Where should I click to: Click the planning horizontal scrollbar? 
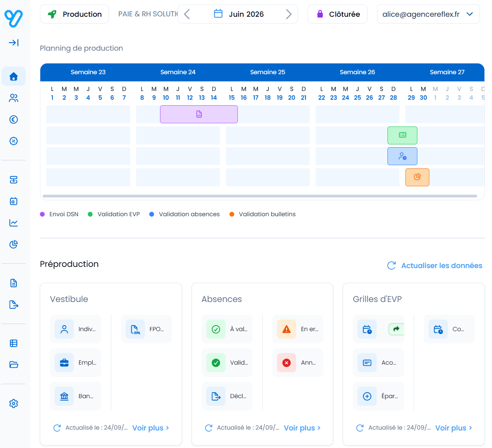click(260, 196)
